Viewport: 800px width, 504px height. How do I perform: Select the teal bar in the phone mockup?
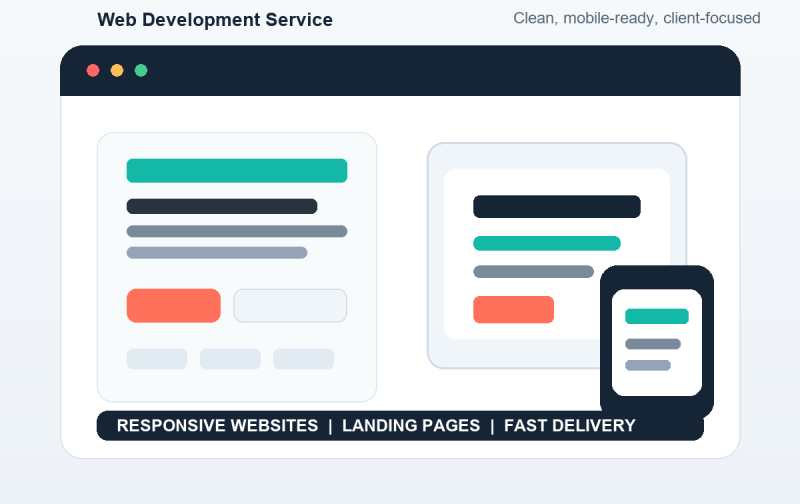(657, 316)
